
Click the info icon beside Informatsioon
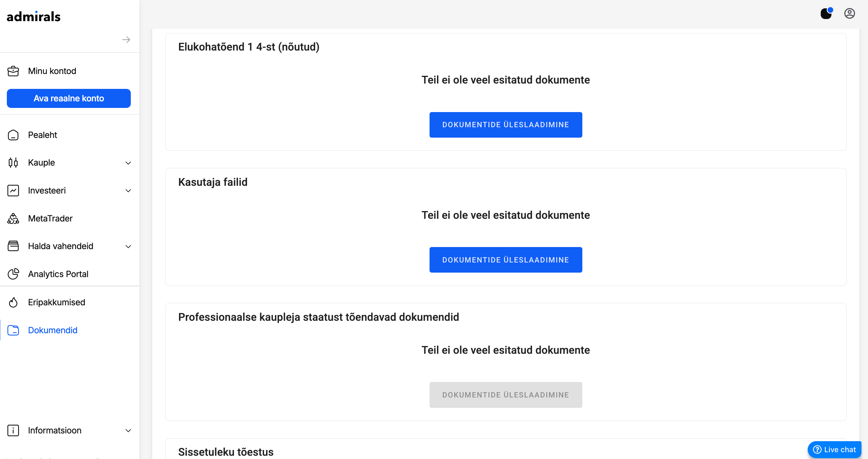[13, 430]
